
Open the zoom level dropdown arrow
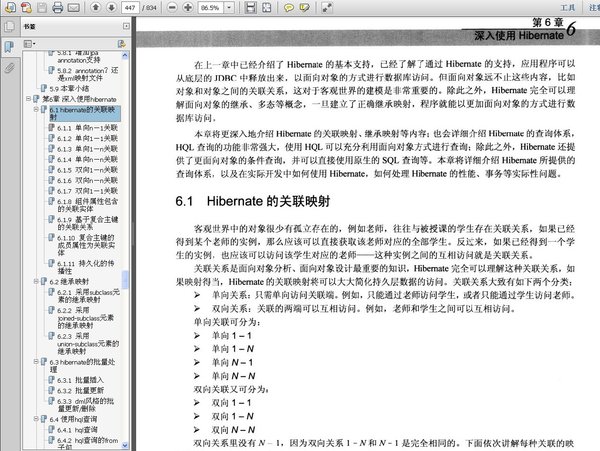229,8
